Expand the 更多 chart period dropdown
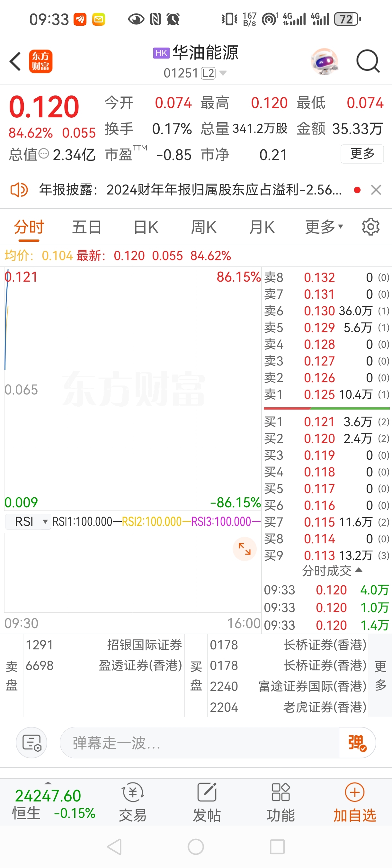 pyautogui.click(x=324, y=227)
